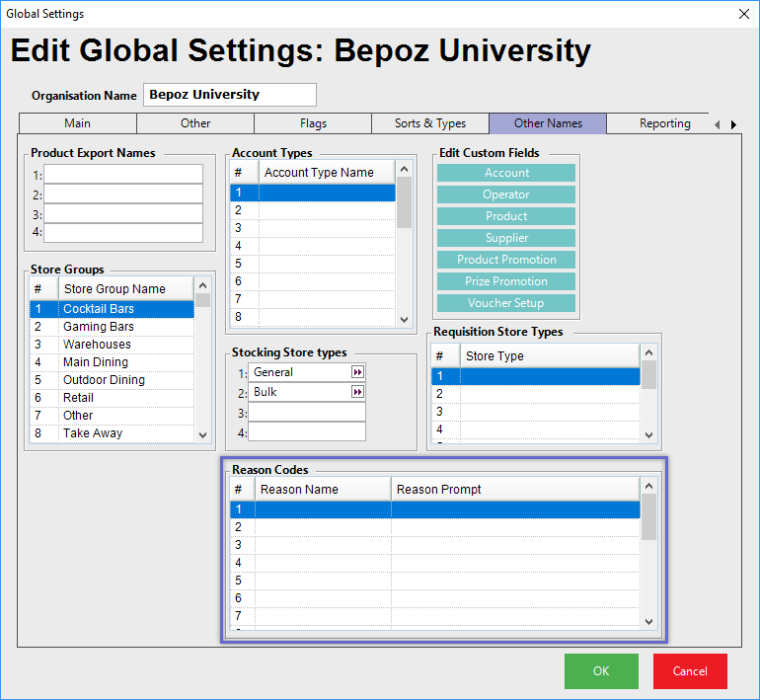
Task: Open the Sorts & Types tab
Action: pos(429,123)
